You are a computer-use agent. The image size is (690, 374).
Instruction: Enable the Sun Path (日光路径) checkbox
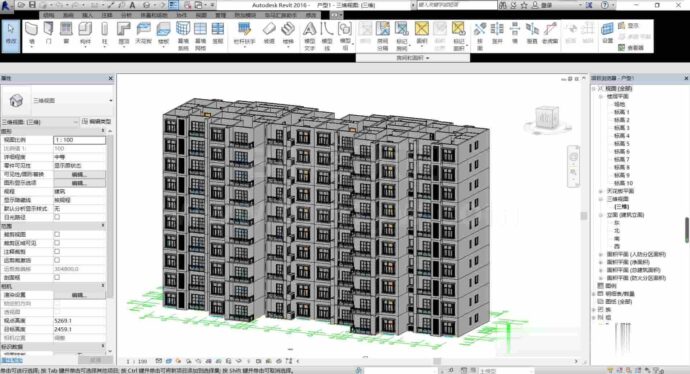pyautogui.click(x=57, y=217)
